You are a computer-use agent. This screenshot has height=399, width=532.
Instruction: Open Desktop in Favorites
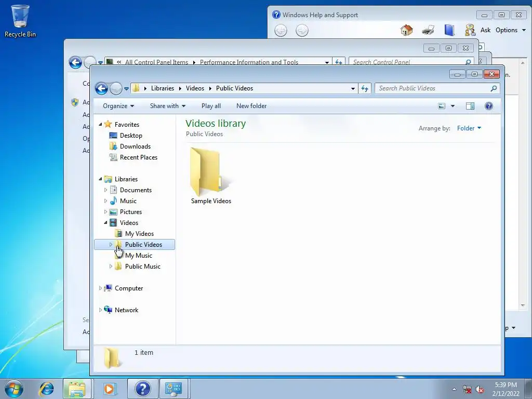pyautogui.click(x=131, y=136)
